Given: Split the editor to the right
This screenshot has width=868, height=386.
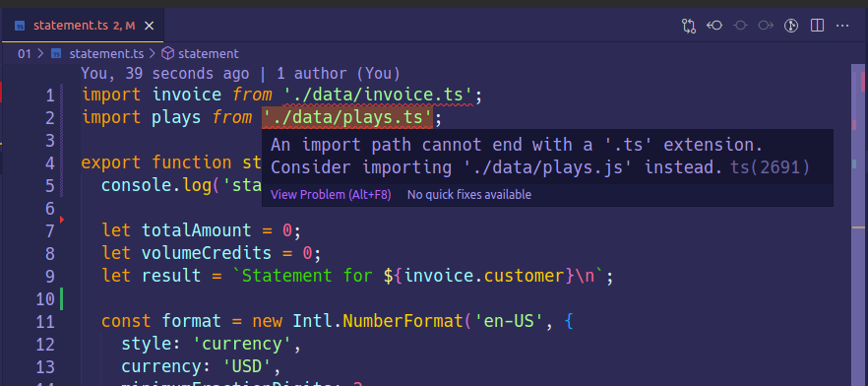Looking at the screenshot, I should [x=817, y=26].
